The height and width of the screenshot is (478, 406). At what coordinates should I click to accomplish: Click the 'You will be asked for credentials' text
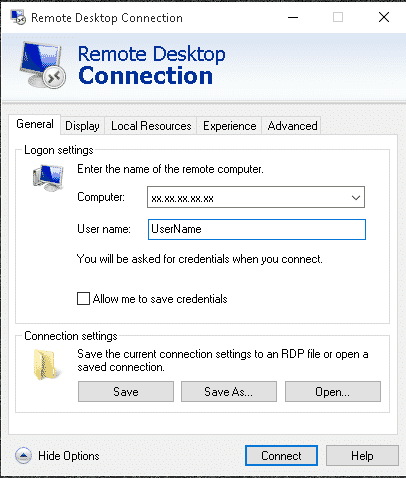point(200,259)
